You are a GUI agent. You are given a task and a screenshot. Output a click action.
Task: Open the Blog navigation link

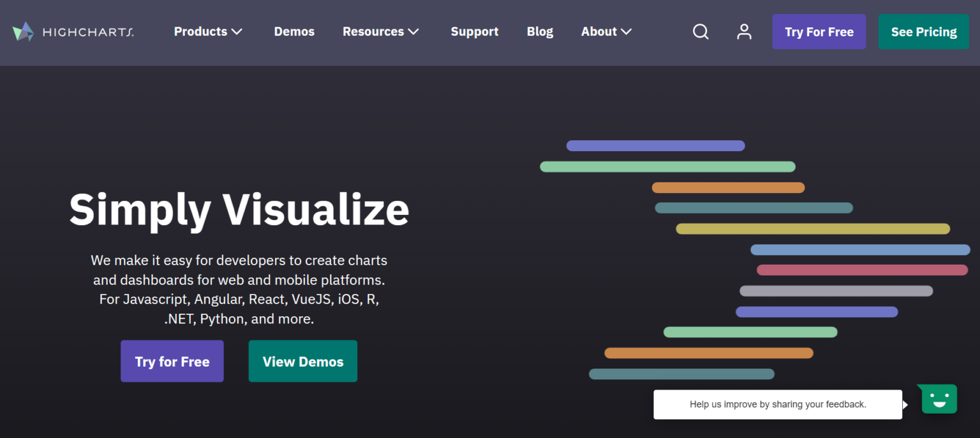pyautogui.click(x=540, y=32)
